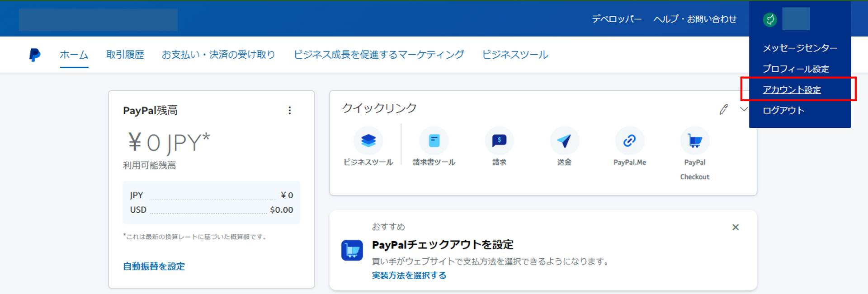Image resolution: width=868 pixels, height=294 pixels.
Task: Open the 取引履歴 tab
Action: pos(125,55)
